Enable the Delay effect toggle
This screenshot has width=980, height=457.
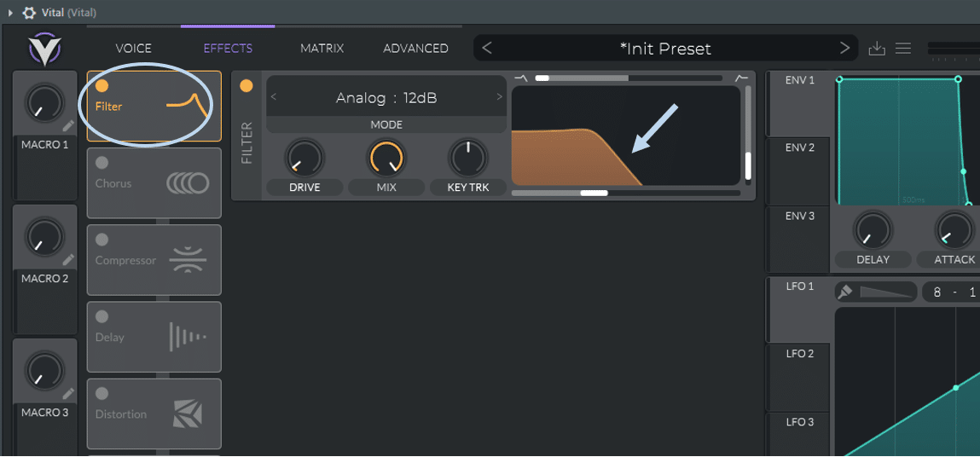click(x=101, y=317)
